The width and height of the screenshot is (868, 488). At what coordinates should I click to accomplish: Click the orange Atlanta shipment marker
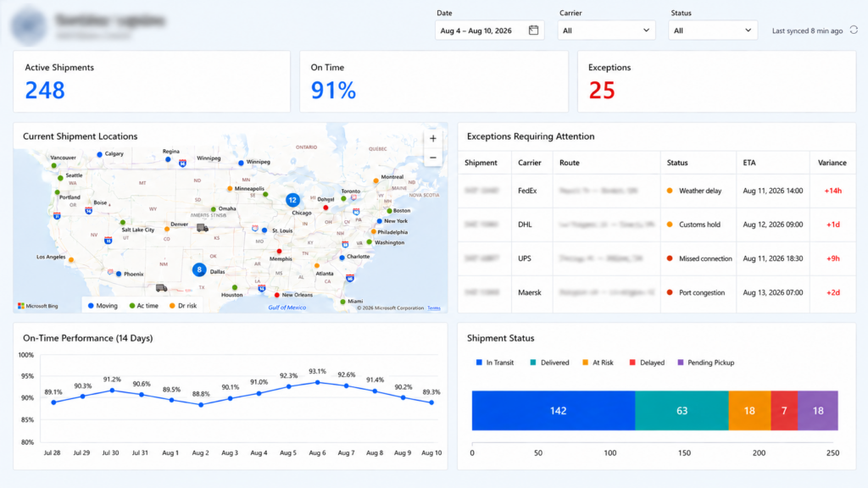point(317,266)
